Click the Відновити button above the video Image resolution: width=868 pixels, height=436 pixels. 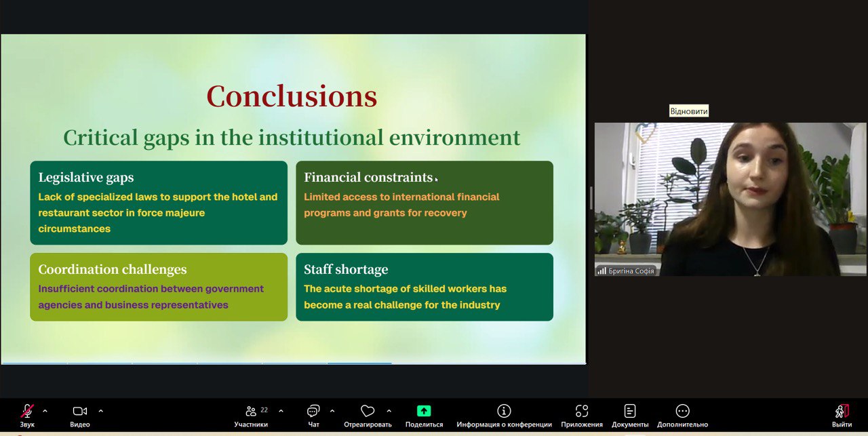coord(688,111)
